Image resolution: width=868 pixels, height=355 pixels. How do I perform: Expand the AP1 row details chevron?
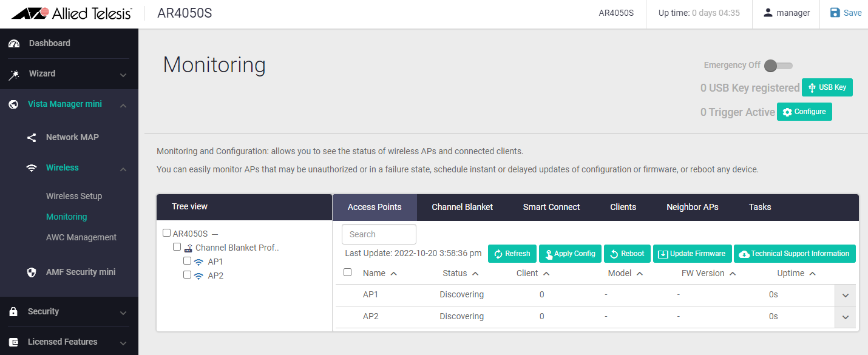(845, 296)
